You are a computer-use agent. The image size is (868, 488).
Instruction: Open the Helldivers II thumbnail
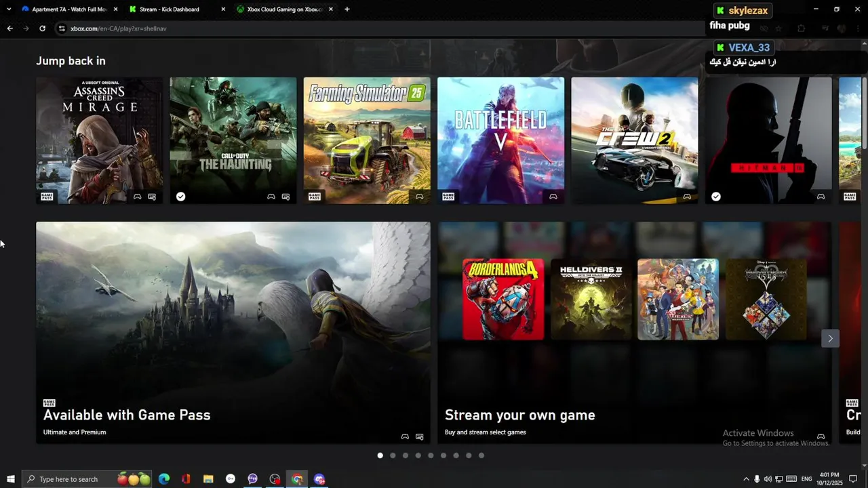[x=591, y=299]
